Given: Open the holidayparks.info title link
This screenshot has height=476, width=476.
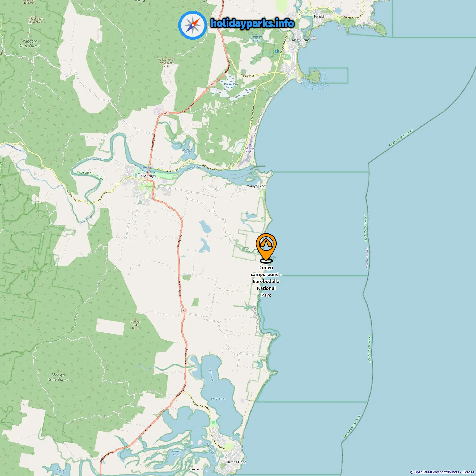Looking at the screenshot, I should pos(252,23).
